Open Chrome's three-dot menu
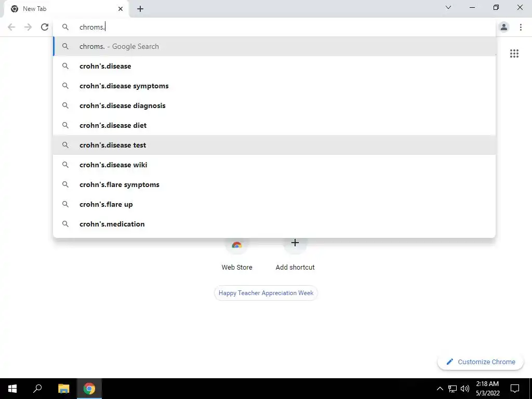 pyautogui.click(x=521, y=27)
